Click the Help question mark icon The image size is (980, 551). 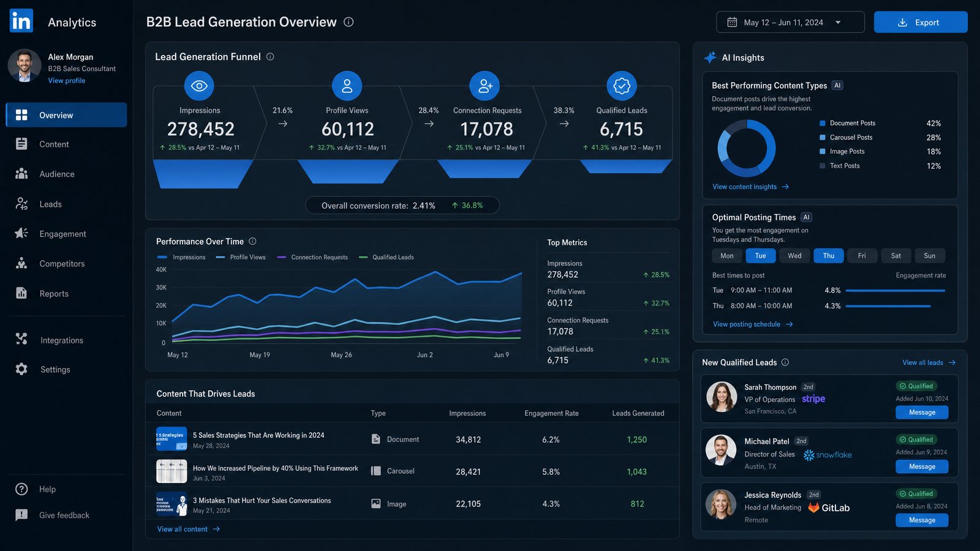(21, 489)
